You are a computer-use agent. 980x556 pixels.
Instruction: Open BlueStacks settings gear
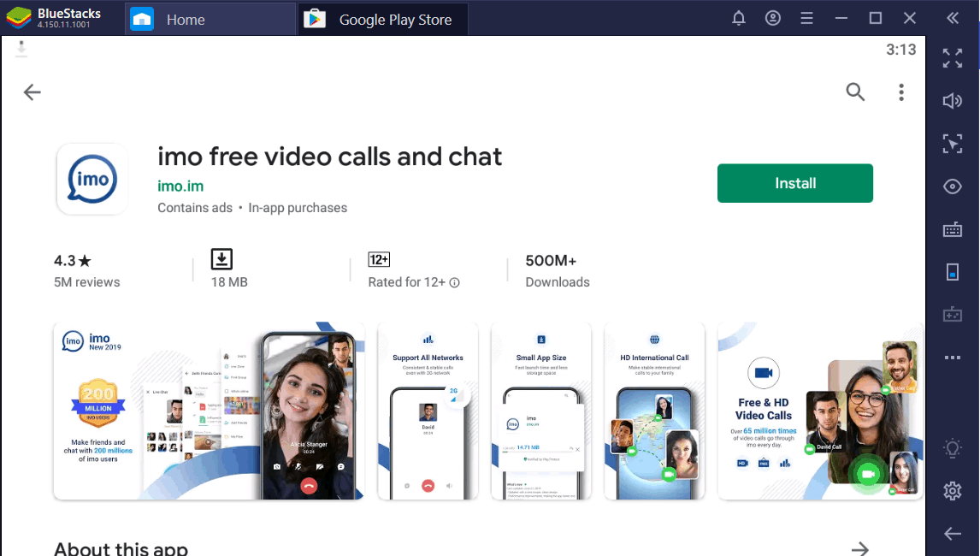tap(953, 491)
